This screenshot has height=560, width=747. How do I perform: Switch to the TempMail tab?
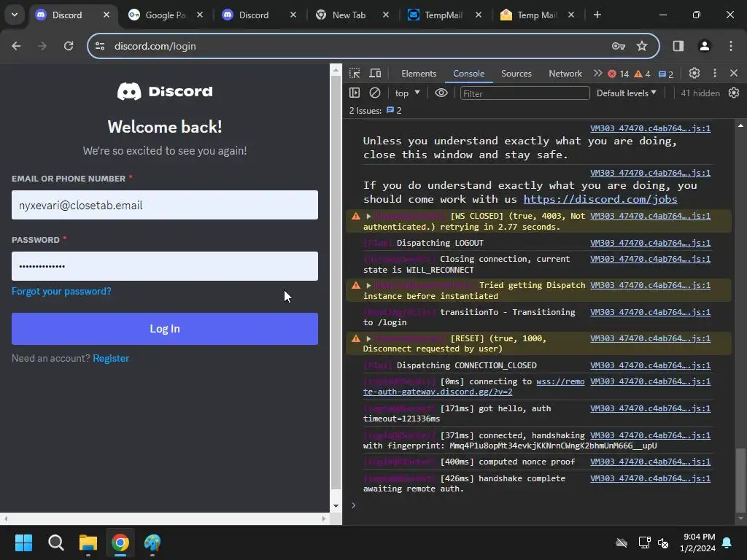point(443,15)
